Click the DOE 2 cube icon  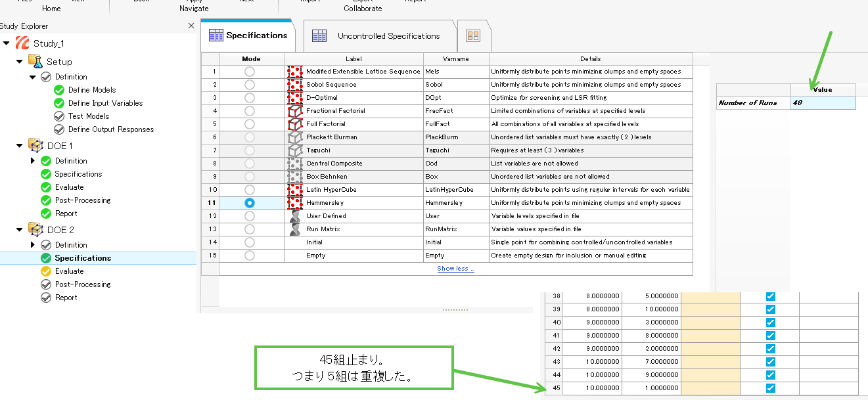35,229
